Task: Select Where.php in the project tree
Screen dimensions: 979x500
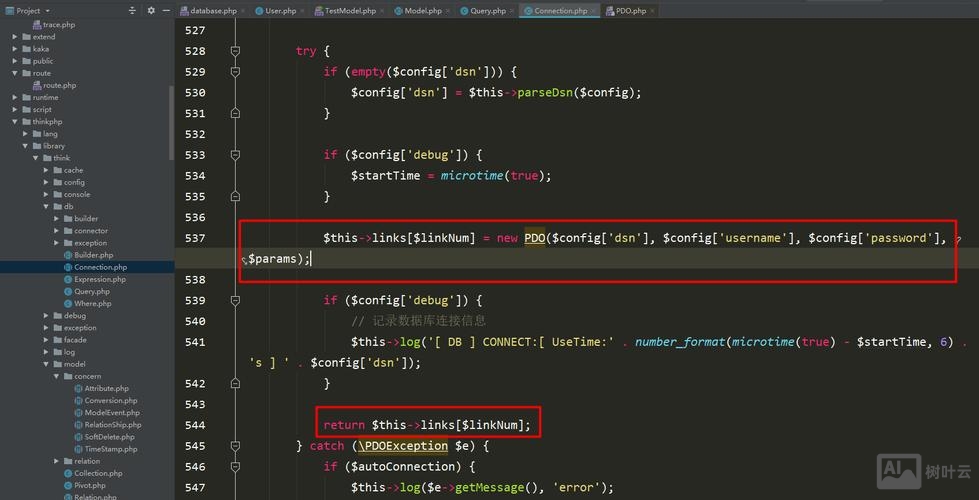Action: coord(88,303)
